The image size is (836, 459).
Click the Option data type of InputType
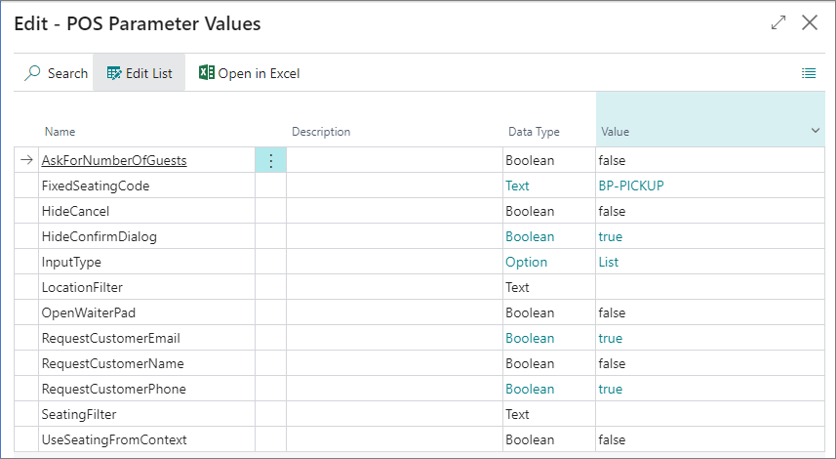[x=526, y=262]
